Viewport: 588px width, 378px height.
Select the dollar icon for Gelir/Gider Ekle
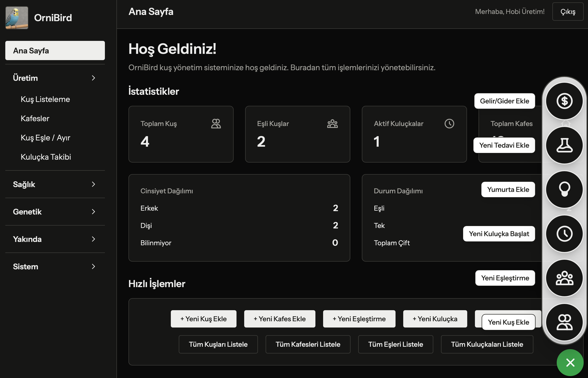[x=564, y=101]
